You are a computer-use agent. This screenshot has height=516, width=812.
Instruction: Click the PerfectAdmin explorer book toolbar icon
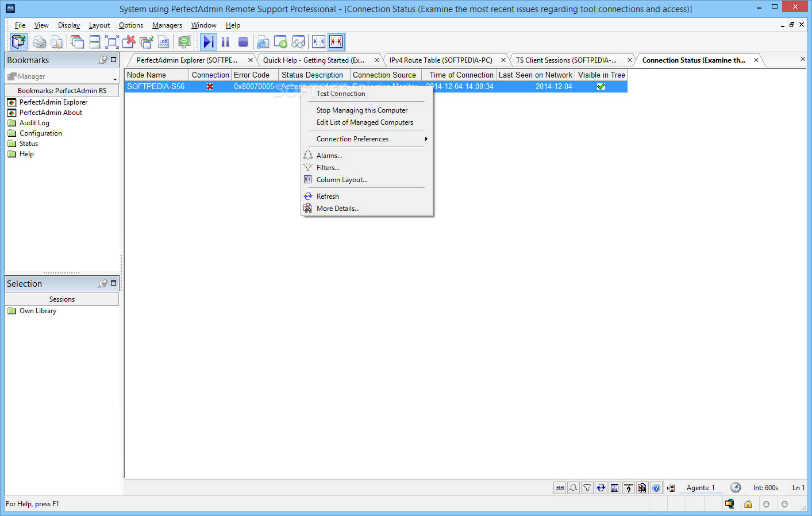[x=19, y=42]
